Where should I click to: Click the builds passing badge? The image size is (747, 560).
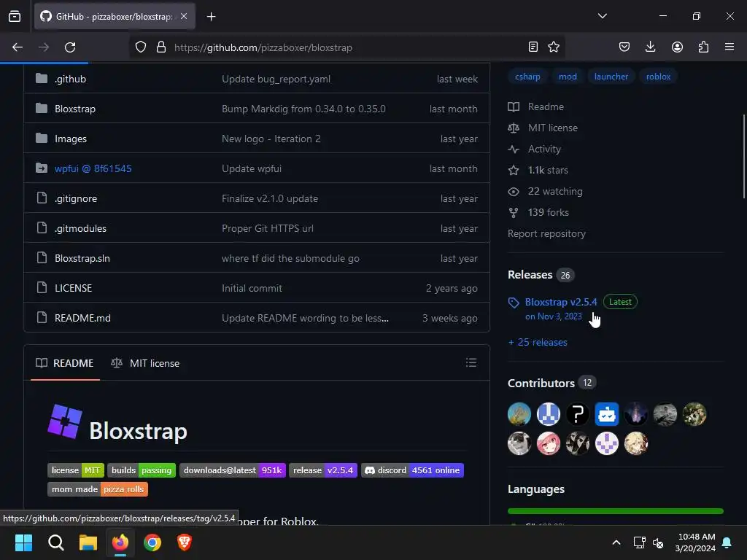(x=142, y=470)
